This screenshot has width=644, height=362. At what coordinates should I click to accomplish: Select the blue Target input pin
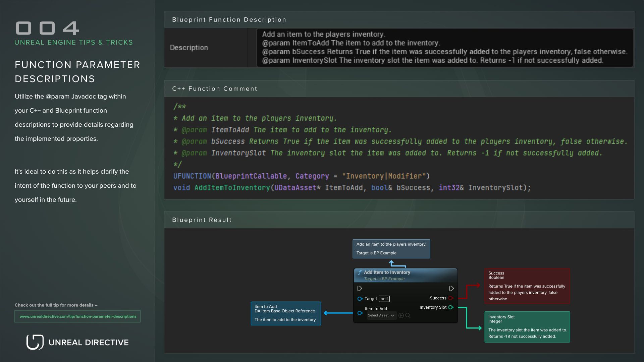(x=360, y=299)
